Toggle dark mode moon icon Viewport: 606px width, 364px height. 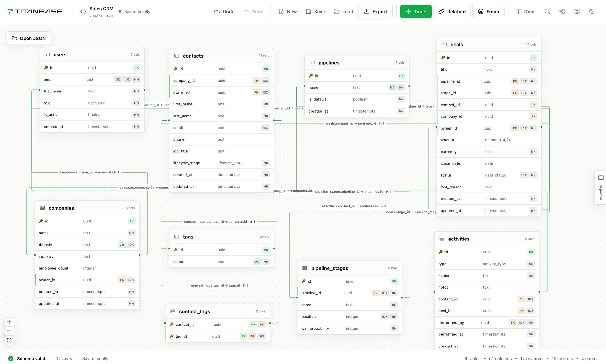592,12
